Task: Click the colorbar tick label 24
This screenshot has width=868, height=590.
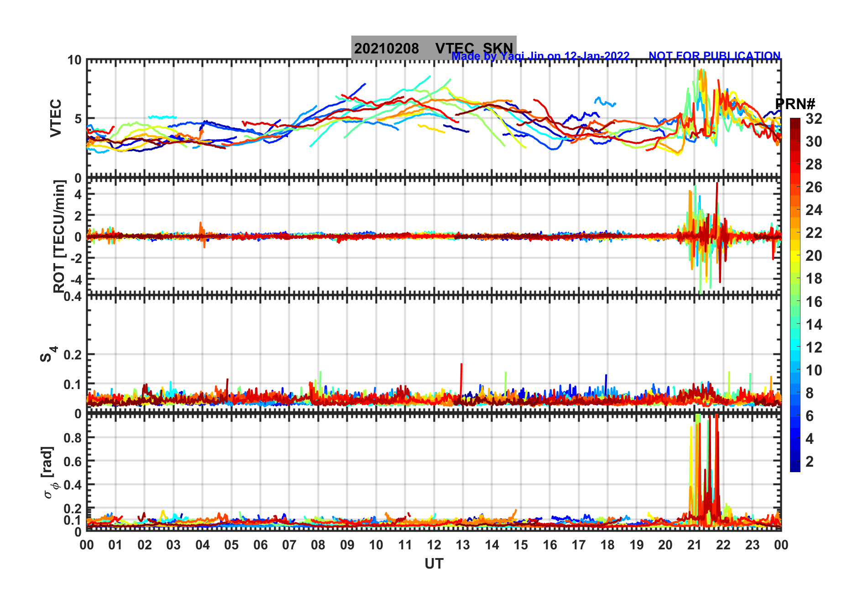Action: [814, 210]
